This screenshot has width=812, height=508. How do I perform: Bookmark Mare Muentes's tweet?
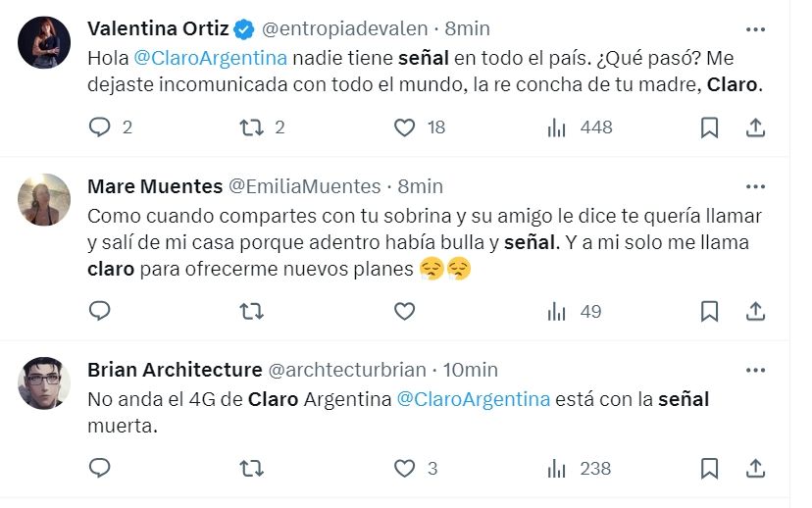(710, 311)
